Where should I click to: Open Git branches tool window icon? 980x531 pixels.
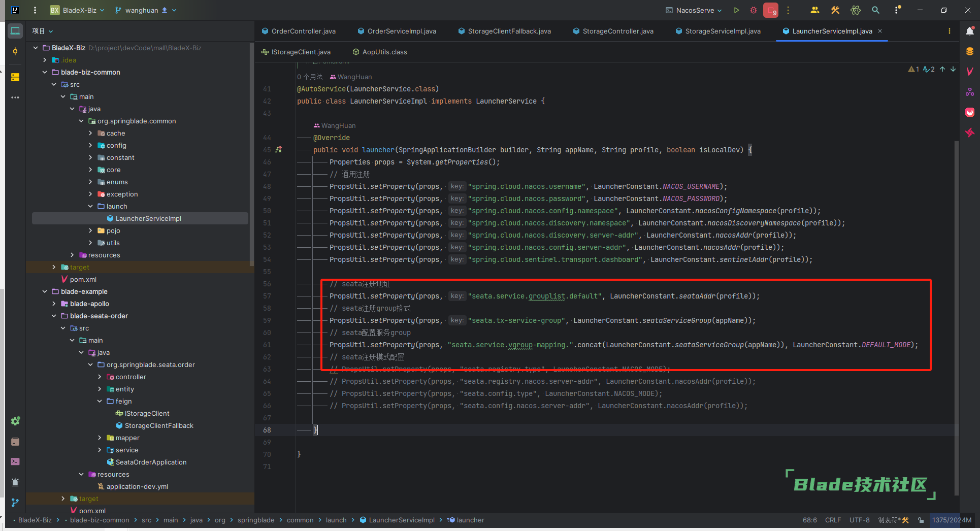point(15,503)
